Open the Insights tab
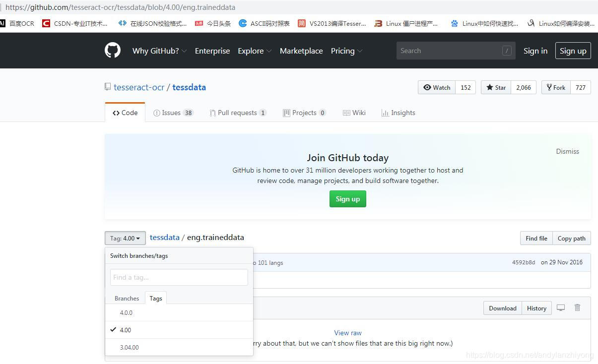598x364 pixels. [x=398, y=113]
